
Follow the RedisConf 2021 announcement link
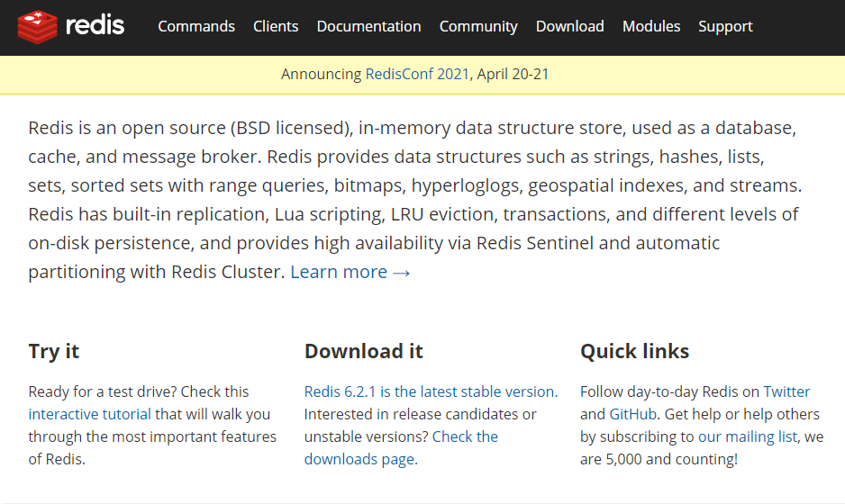[417, 74]
